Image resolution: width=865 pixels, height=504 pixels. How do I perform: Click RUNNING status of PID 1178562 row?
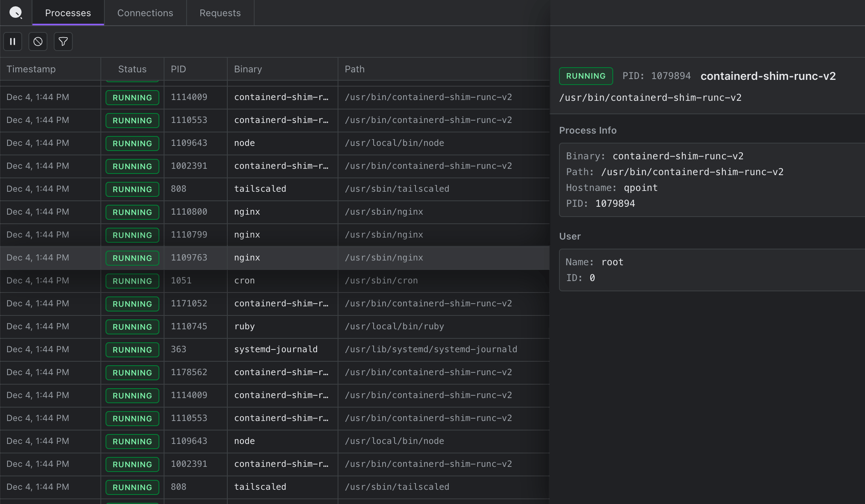click(132, 373)
